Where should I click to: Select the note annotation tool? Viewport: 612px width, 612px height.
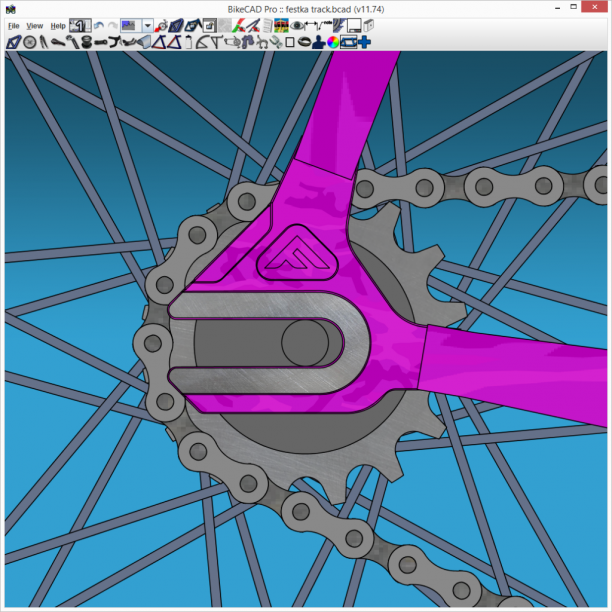(324, 25)
